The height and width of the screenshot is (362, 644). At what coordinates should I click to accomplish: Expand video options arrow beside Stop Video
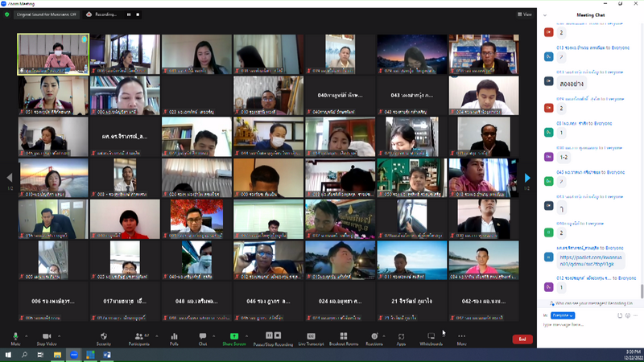point(59,336)
